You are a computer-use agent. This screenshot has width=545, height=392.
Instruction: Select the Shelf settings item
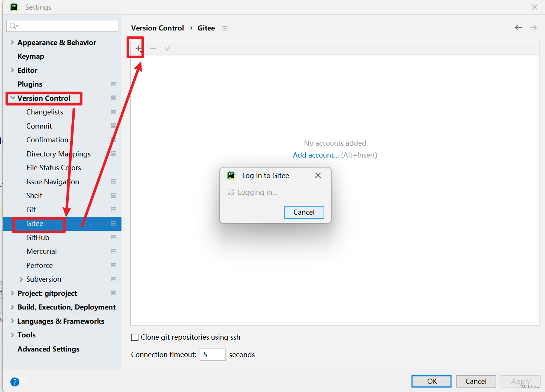pyautogui.click(x=34, y=195)
